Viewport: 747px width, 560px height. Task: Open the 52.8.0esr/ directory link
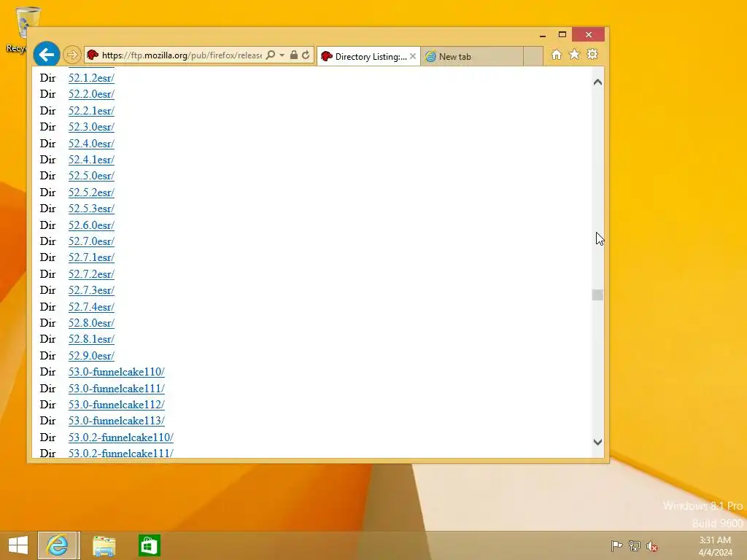tap(91, 323)
